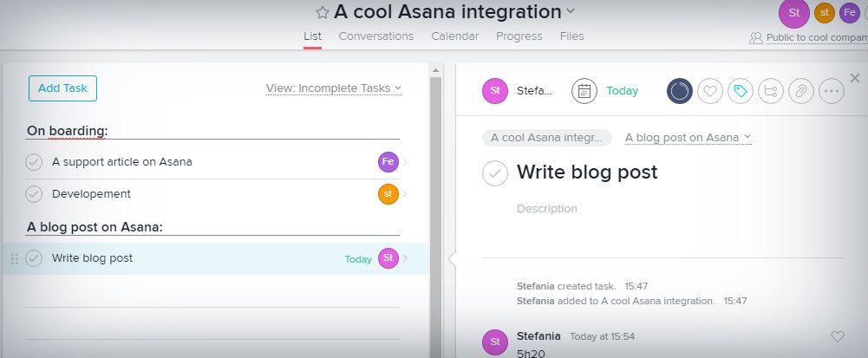Image resolution: width=868 pixels, height=358 pixels.
Task: Mark Write blog post complete in details pane
Action: (495, 173)
